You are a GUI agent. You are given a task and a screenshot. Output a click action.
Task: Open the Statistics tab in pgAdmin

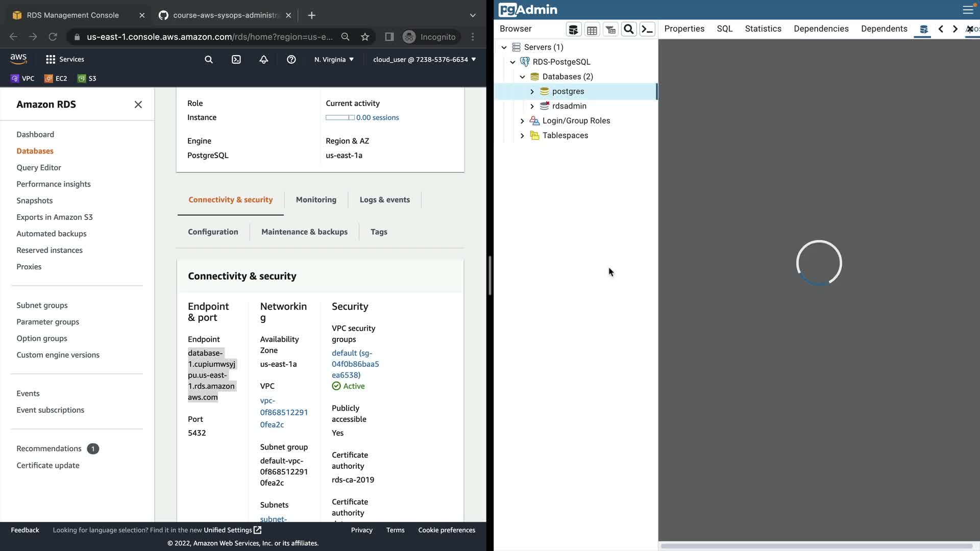coord(763,29)
